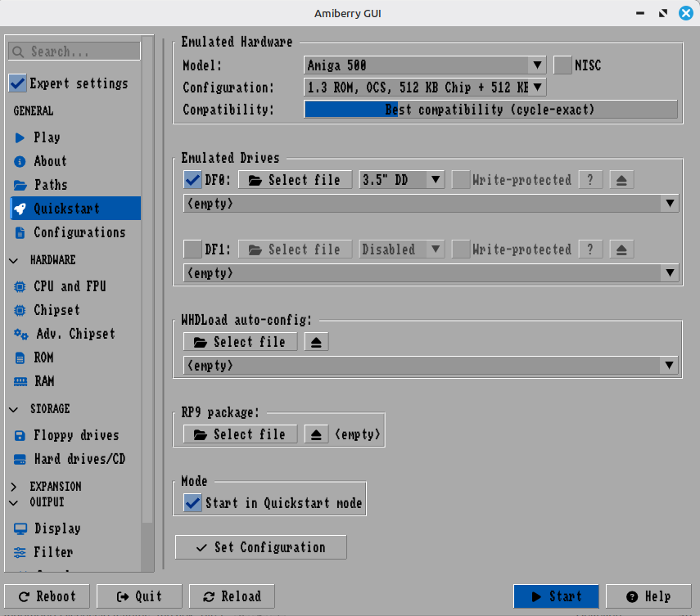The image size is (700, 616).
Task: Click the Play icon in sidebar
Action: point(20,137)
